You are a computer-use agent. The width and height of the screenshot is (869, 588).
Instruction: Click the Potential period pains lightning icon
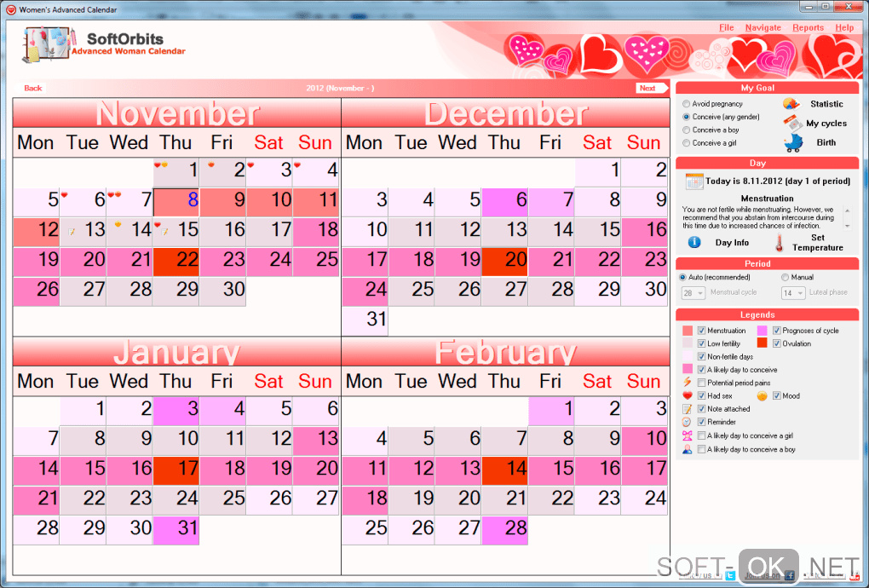pyautogui.click(x=688, y=383)
